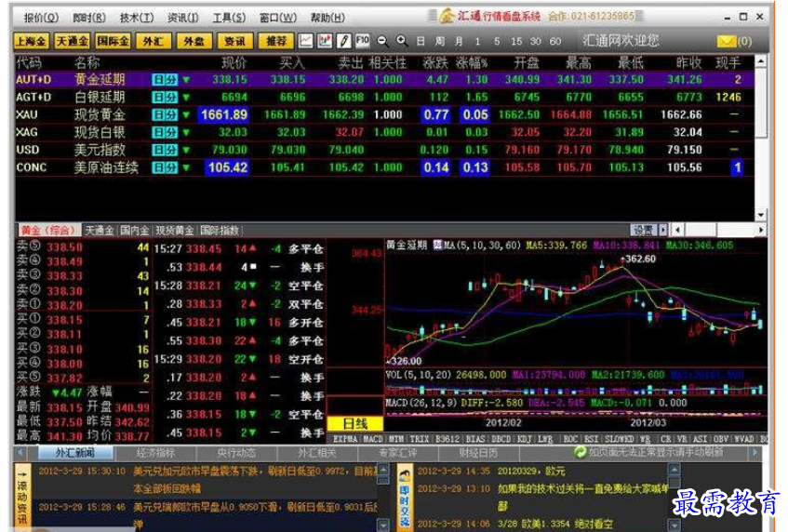This screenshot has width=788, height=532.
Task: Open the F10 info icon
Action: click(x=362, y=40)
